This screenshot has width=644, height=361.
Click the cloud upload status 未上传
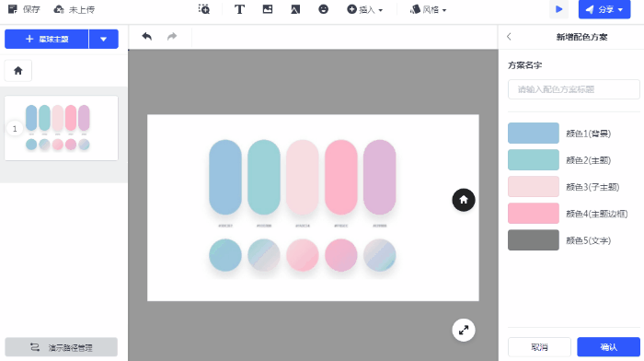click(x=75, y=9)
